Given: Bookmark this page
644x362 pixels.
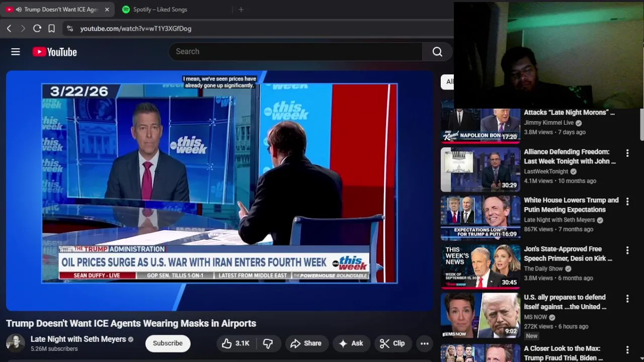Looking at the screenshot, I should coord(51,29).
